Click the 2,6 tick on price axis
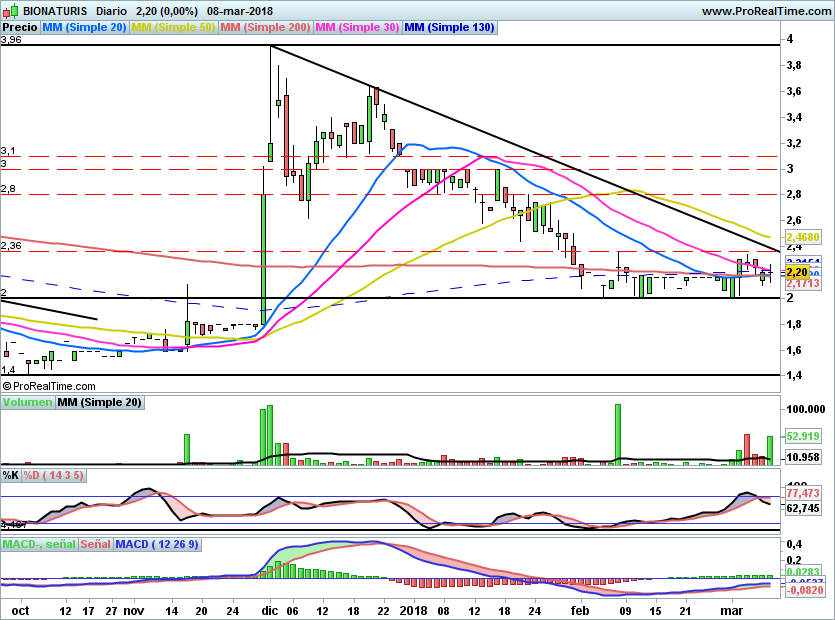 tap(794, 221)
